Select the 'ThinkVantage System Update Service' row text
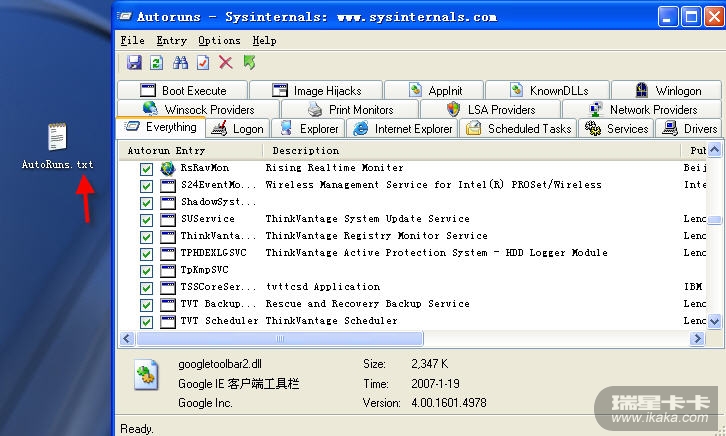The image size is (726, 436). tap(368, 219)
